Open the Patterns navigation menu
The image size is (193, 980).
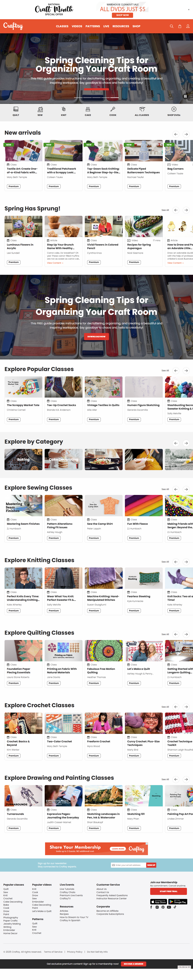point(93,26)
